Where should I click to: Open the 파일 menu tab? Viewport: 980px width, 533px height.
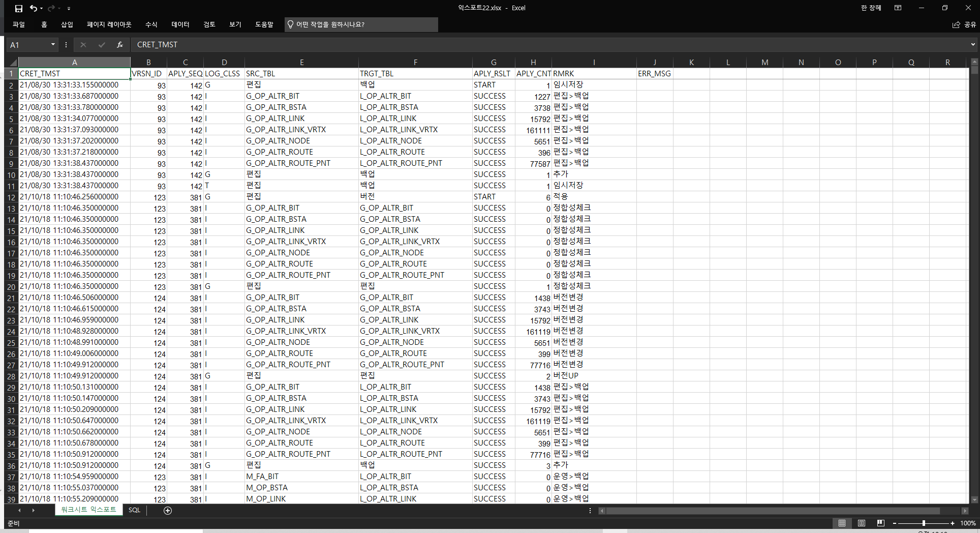(19, 24)
